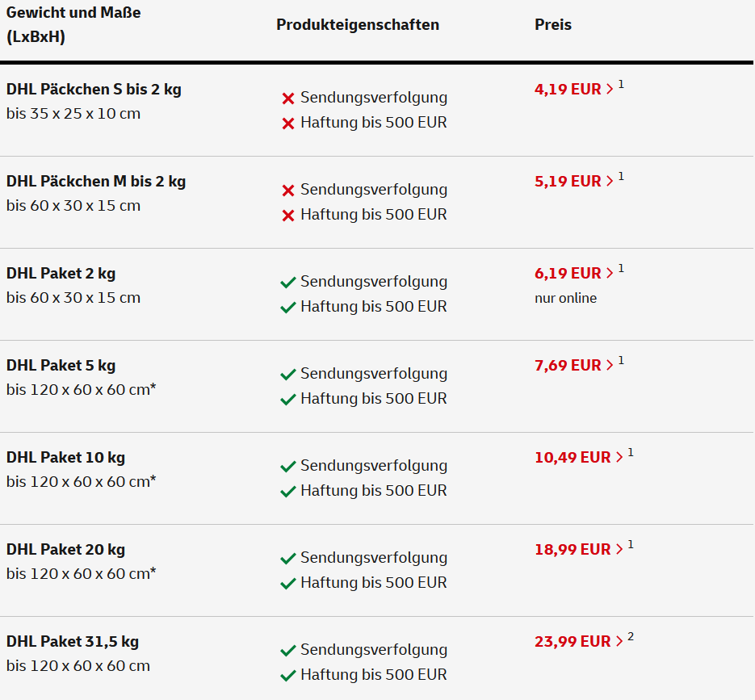The width and height of the screenshot is (755, 700).
Task: Click the chevron arrow after 23,99 EUR
Action: click(x=619, y=641)
